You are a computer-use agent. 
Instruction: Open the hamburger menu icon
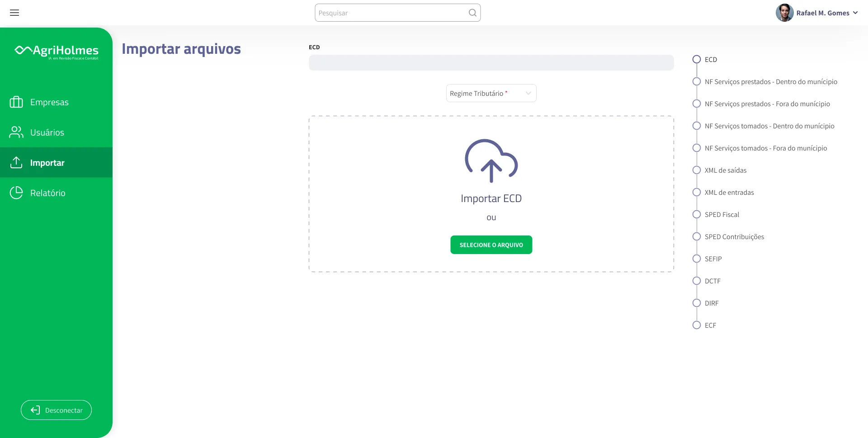(14, 13)
